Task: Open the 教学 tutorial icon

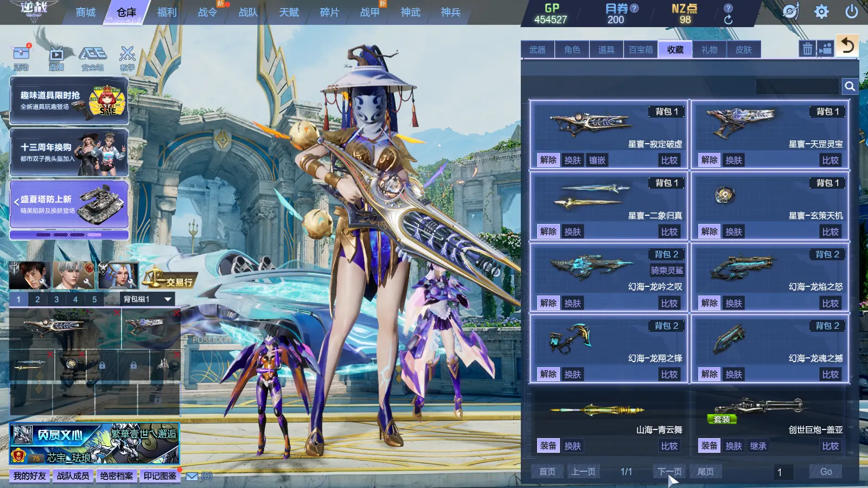Action: click(x=127, y=57)
